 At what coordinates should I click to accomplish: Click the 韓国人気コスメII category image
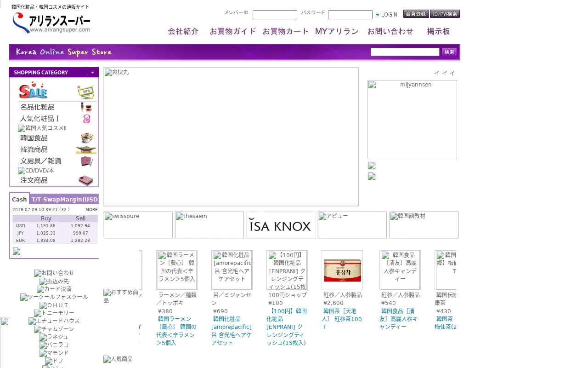tap(42, 128)
